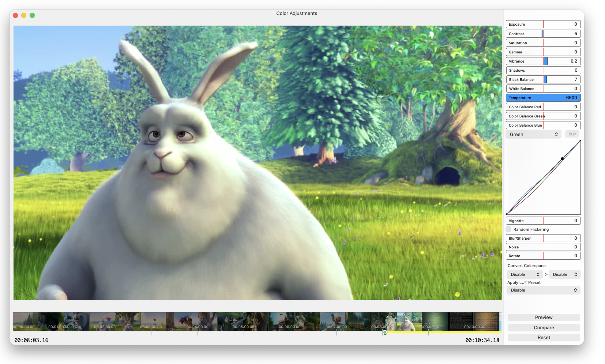Click the black control point on the curve
Screen dimensions: 605x364
(562, 159)
